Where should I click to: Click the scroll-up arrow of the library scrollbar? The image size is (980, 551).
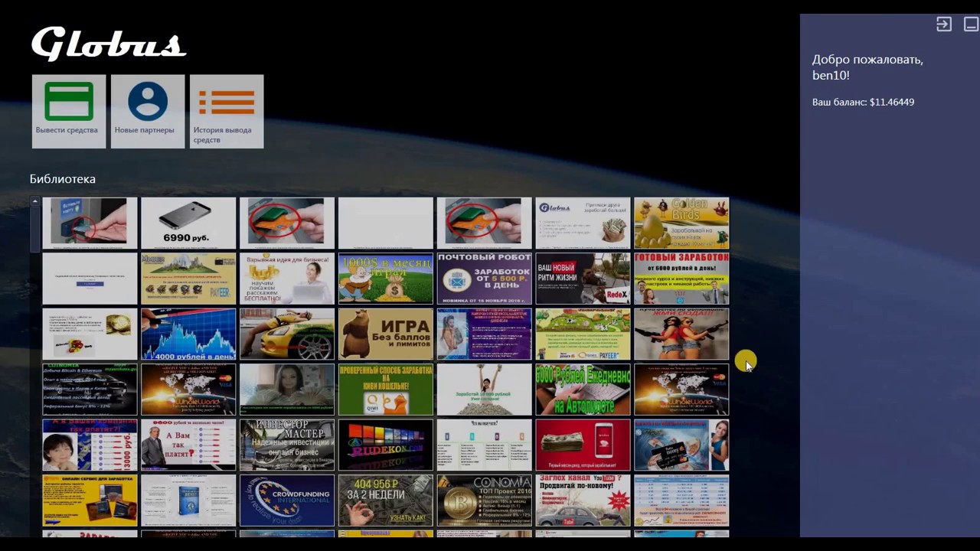pyautogui.click(x=35, y=201)
